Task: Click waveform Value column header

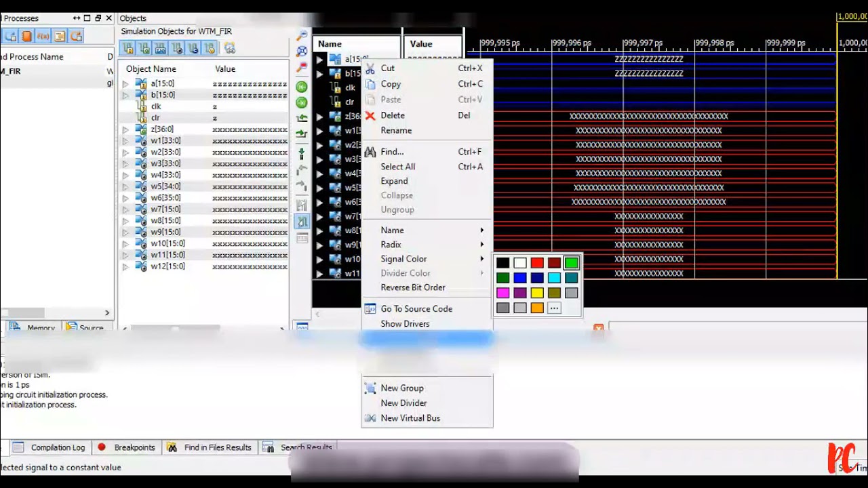Action: click(x=433, y=44)
